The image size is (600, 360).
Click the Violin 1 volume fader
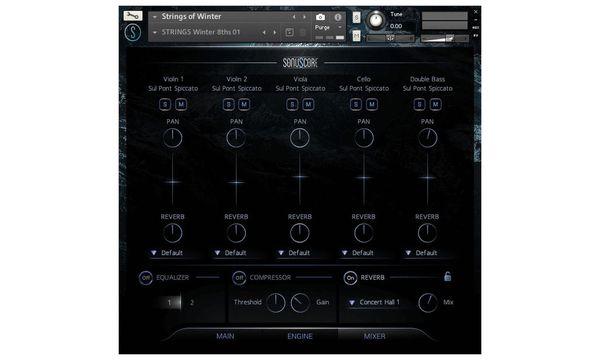point(173,182)
